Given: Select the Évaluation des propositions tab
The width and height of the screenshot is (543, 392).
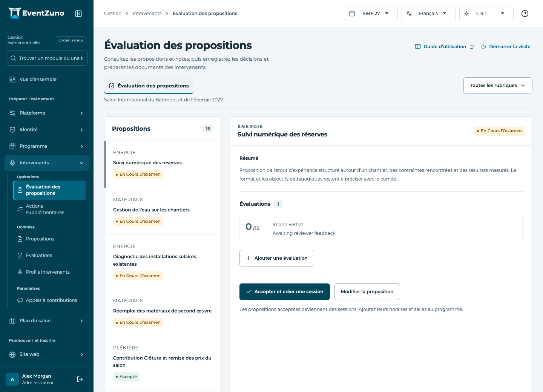Looking at the screenshot, I should pyautogui.click(x=149, y=86).
